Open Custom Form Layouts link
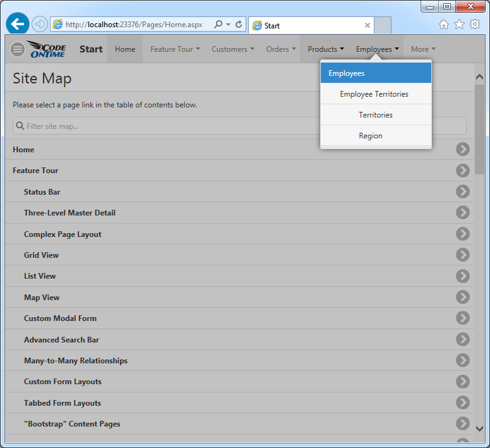Image resolution: width=490 pixels, height=448 pixels. (x=63, y=382)
